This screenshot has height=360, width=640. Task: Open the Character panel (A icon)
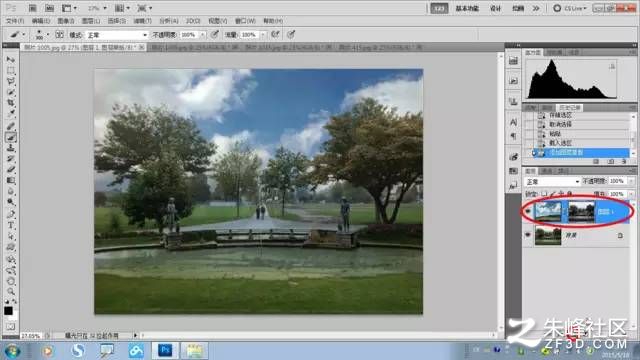pyautogui.click(x=513, y=122)
